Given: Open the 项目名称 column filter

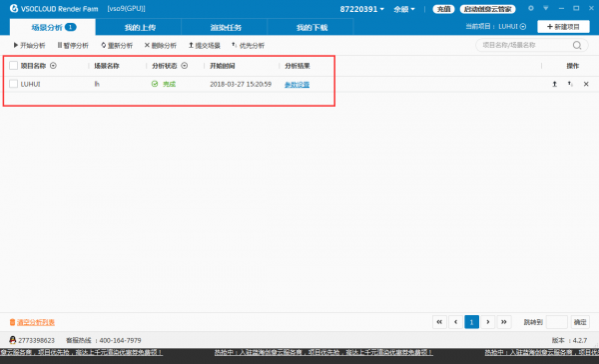Looking at the screenshot, I should pyautogui.click(x=53, y=66).
